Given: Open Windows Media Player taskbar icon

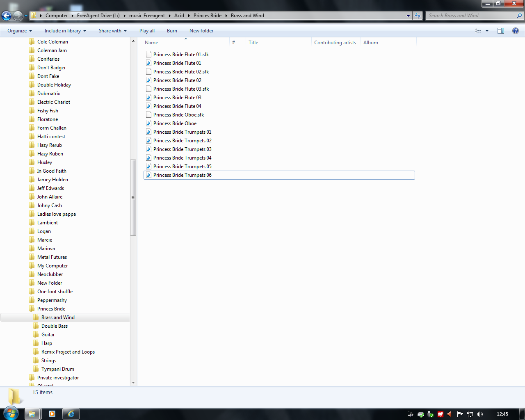Looking at the screenshot, I should (52, 414).
